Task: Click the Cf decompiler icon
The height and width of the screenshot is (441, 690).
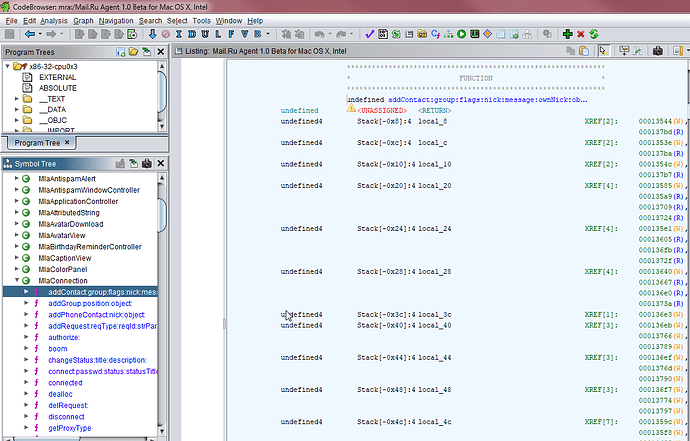Action: pyautogui.click(x=435, y=34)
